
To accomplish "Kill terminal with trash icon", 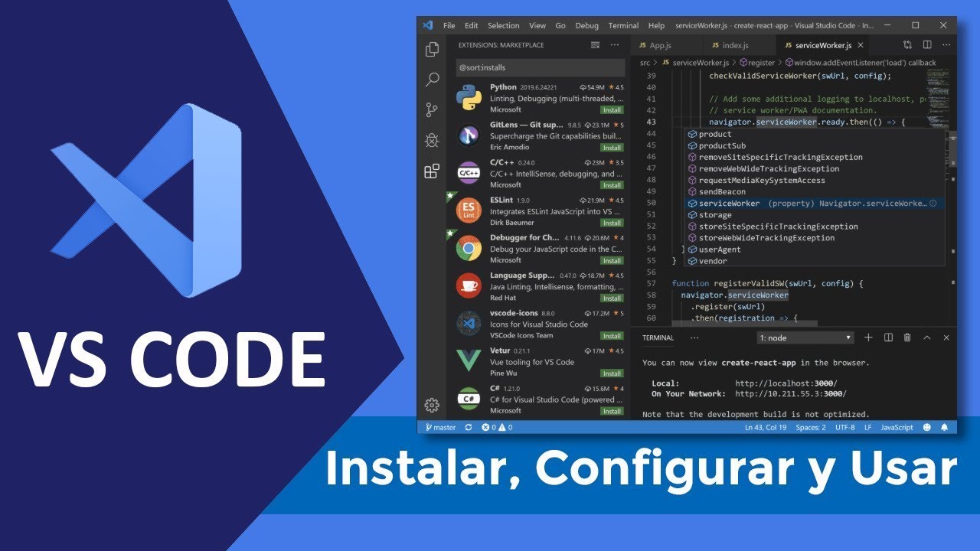I will [907, 337].
